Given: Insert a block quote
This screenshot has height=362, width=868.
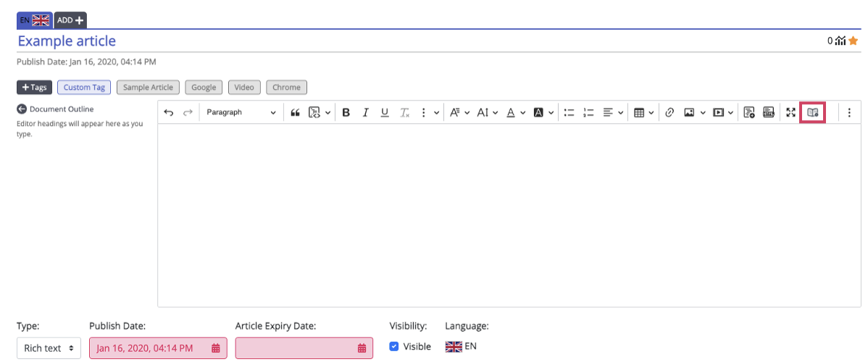Looking at the screenshot, I should pos(295,113).
